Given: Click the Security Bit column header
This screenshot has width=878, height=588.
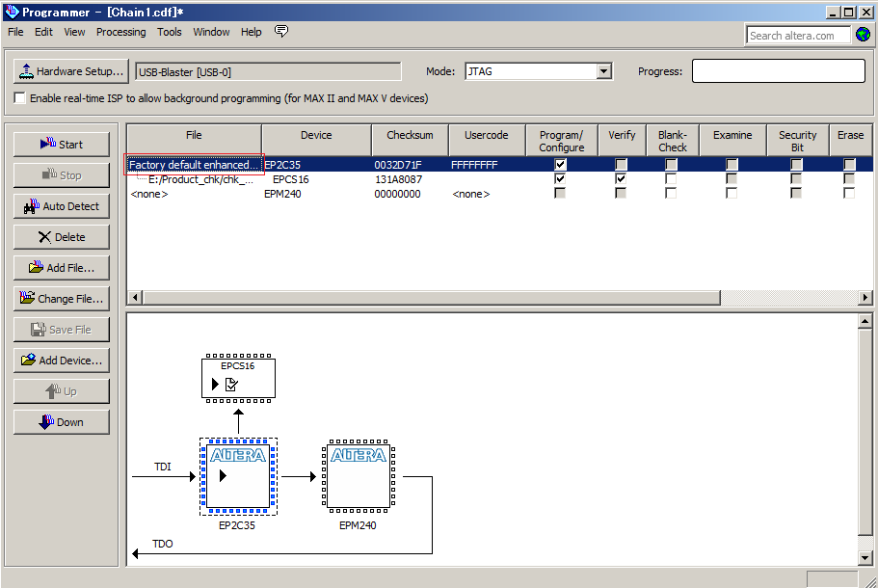Looking at the screenshot, I should tap(797, 140).
